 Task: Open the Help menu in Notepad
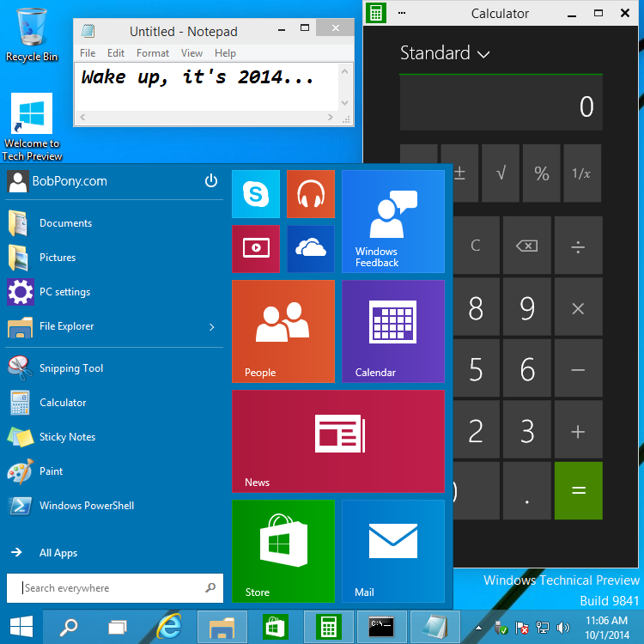(225, 53)
